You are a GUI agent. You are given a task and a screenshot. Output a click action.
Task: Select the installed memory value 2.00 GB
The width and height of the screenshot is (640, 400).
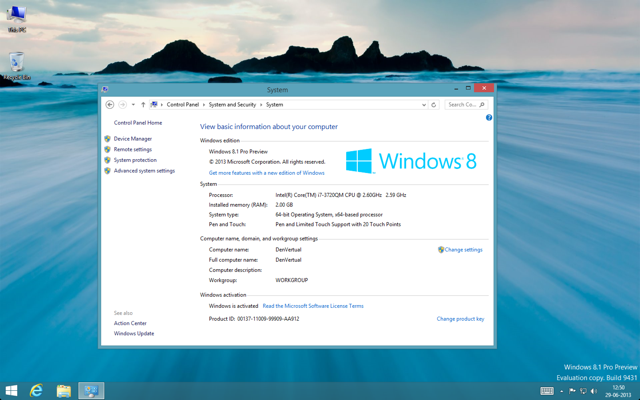284,205
